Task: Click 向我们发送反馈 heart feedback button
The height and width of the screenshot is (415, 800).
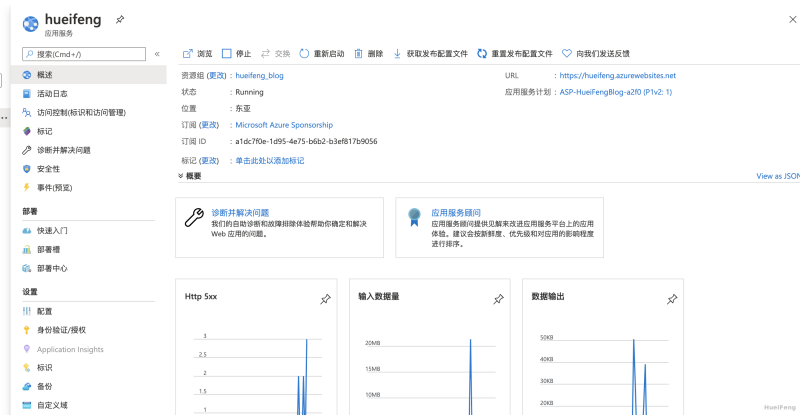Action: pos(595,54)
